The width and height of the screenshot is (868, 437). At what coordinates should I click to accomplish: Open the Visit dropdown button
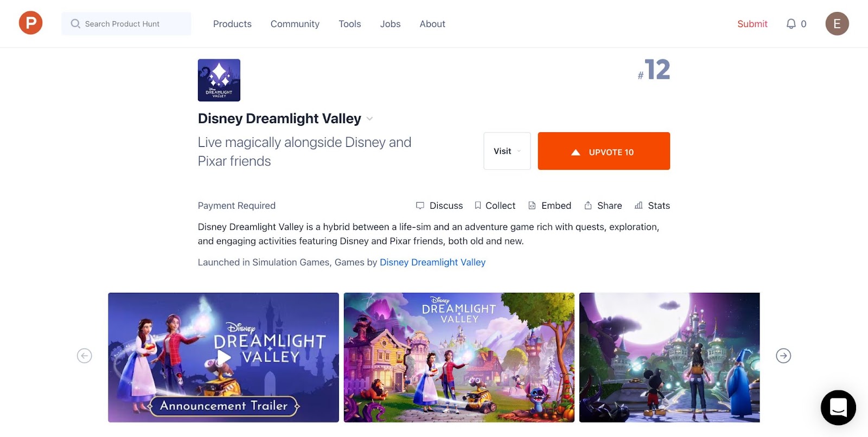507,151
